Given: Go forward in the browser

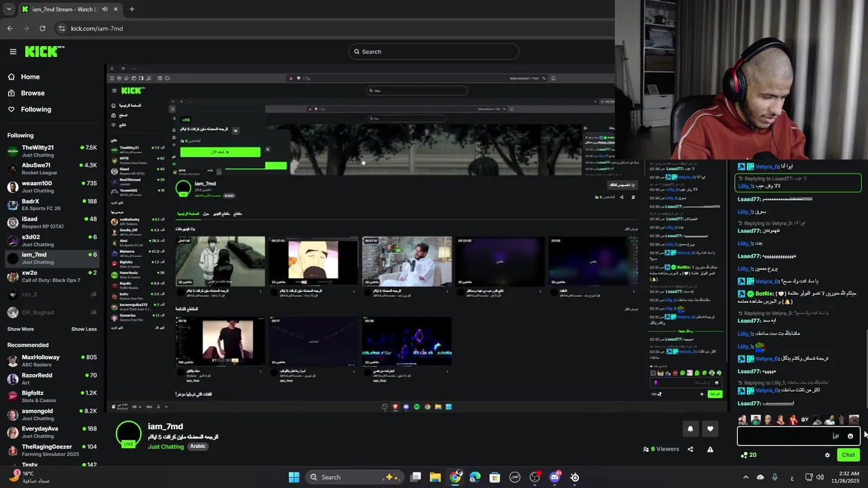Looking at the screenshot, I should 26,28.
